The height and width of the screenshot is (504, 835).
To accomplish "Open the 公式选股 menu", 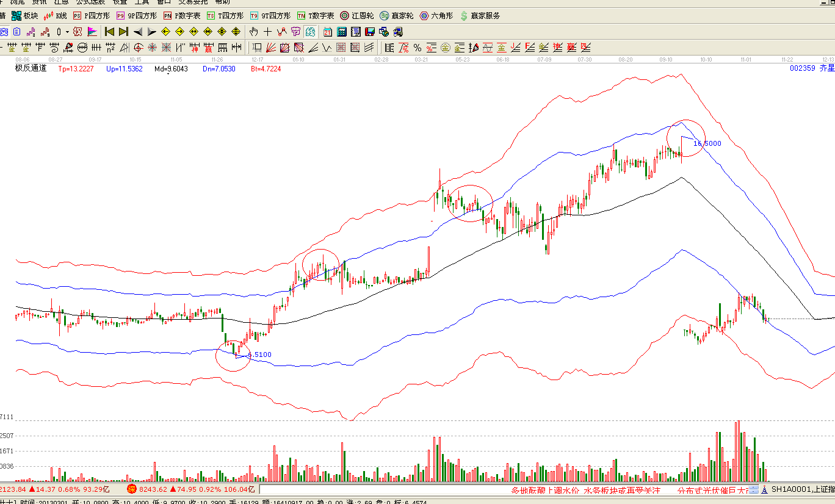I will (90, 2).
